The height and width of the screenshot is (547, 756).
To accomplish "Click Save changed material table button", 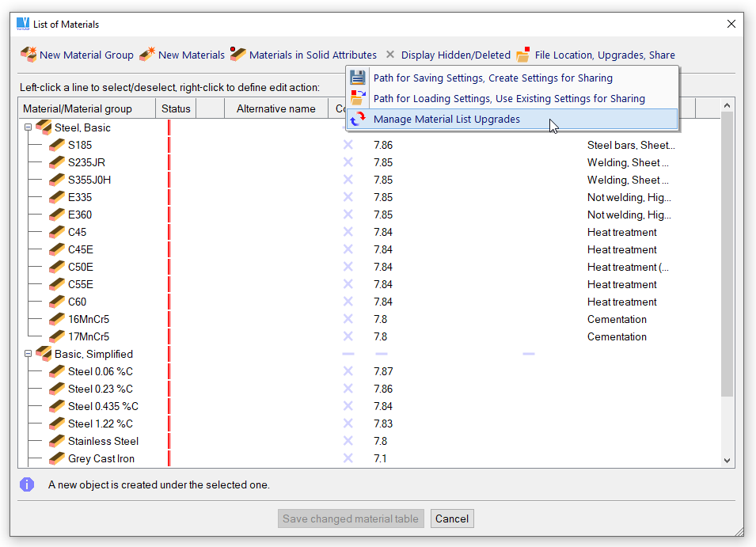I will pyautogui.click(x=351, y=519).
